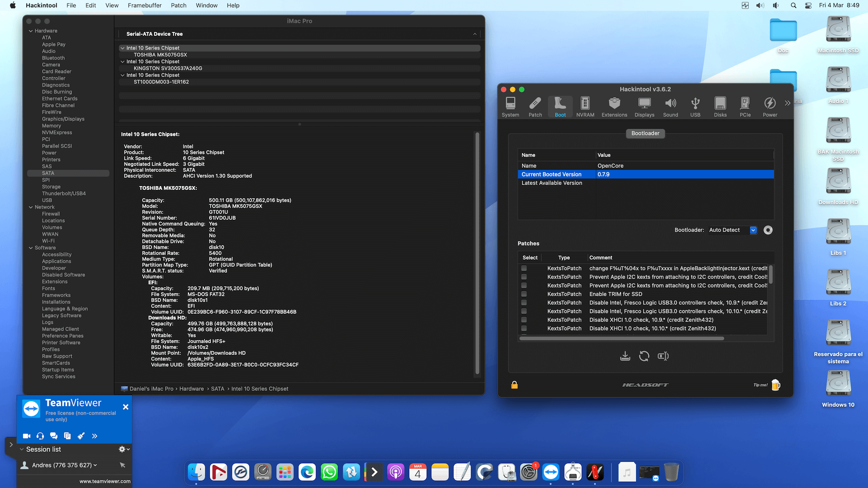The height and width of the screenshot is (488, 868).
Task: Start TeamViewer video via camera icon
Action: pos(27,436)
